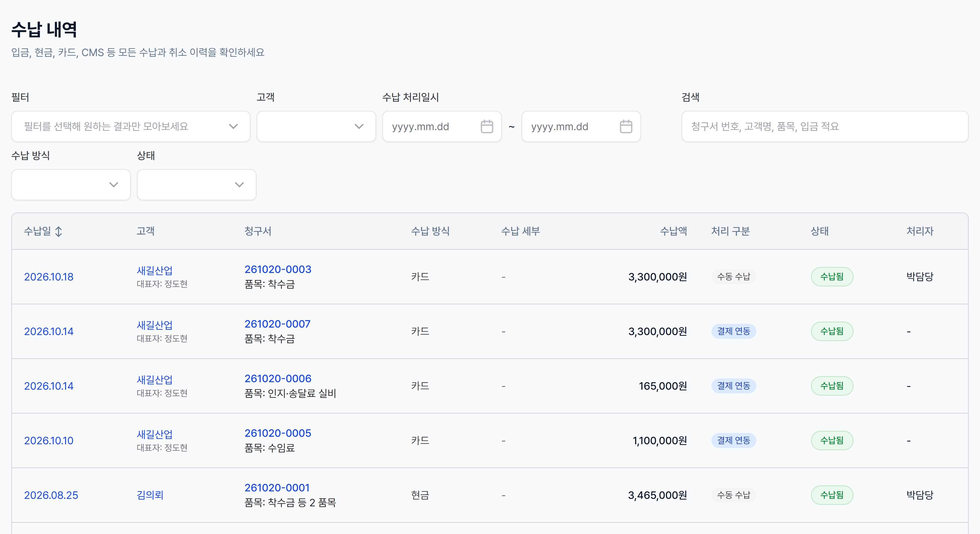The width and height of the screenshot is (980, 534).
Task: Sort by 수납일 using the sort arrow icon
Action: tap(59, 231)
